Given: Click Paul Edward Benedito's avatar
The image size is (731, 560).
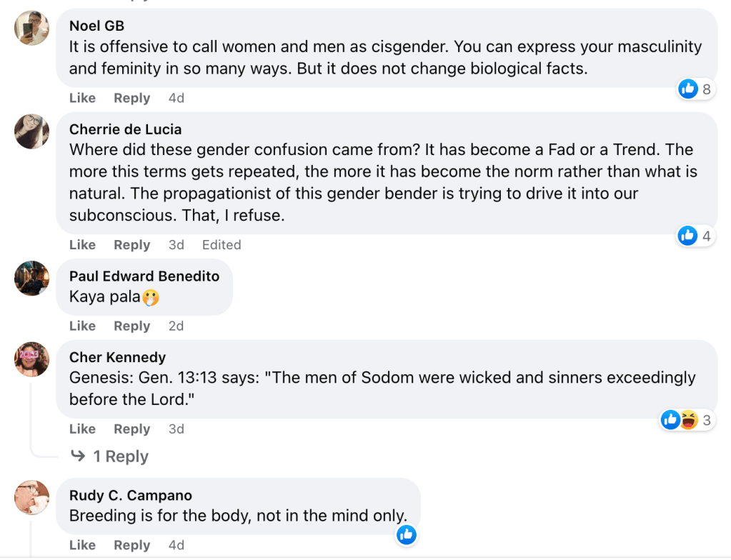Looking at the screenshot, I should click(32, 279).
